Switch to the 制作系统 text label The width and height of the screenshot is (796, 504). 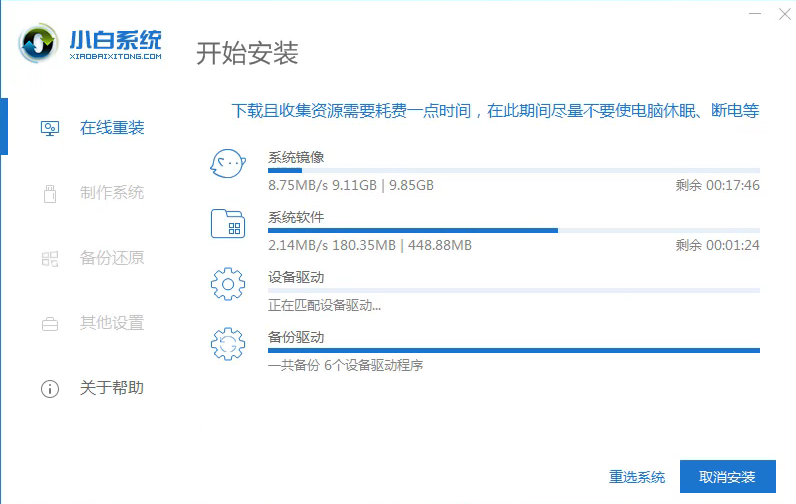pos(112,193)
